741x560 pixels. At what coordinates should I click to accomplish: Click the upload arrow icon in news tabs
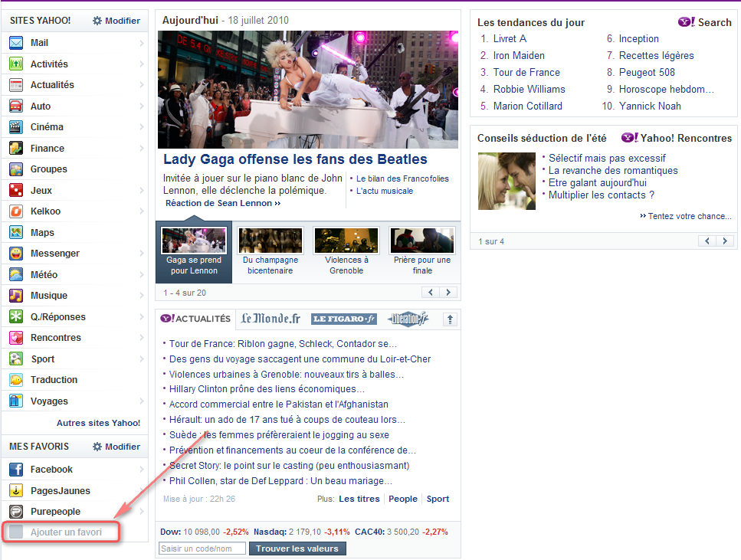450,319
